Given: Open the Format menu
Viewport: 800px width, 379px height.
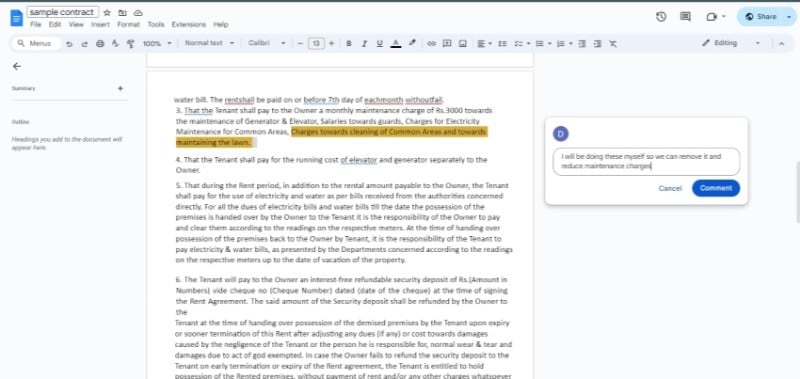Looking at the screenshot, I should pos(129,24).
